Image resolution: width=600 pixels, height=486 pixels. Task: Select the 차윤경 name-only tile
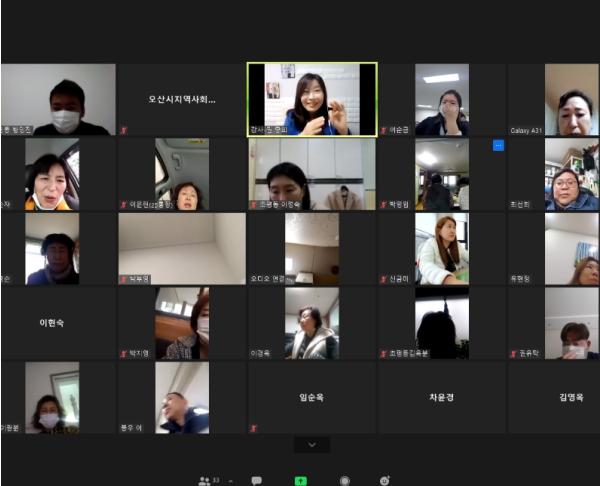[442, 398]
